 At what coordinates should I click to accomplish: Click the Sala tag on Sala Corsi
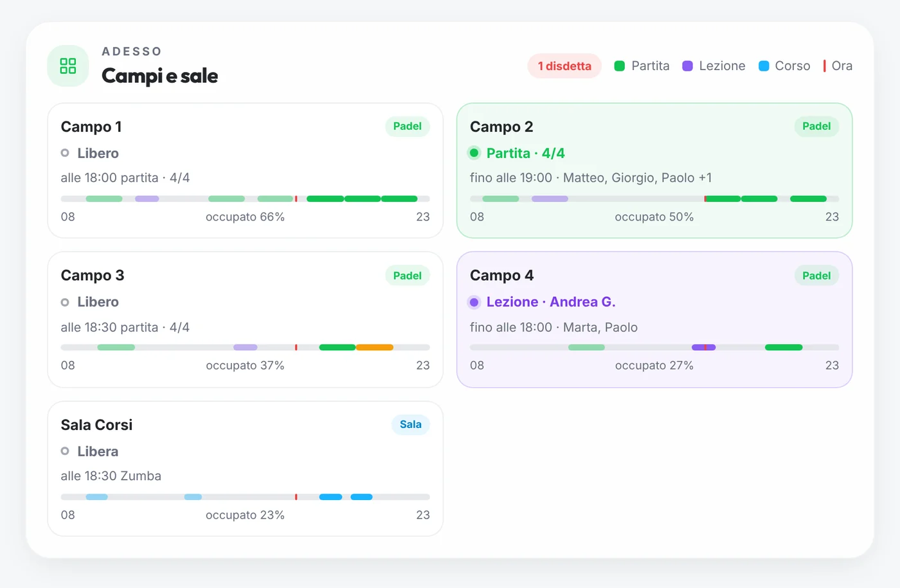point(411,424)
